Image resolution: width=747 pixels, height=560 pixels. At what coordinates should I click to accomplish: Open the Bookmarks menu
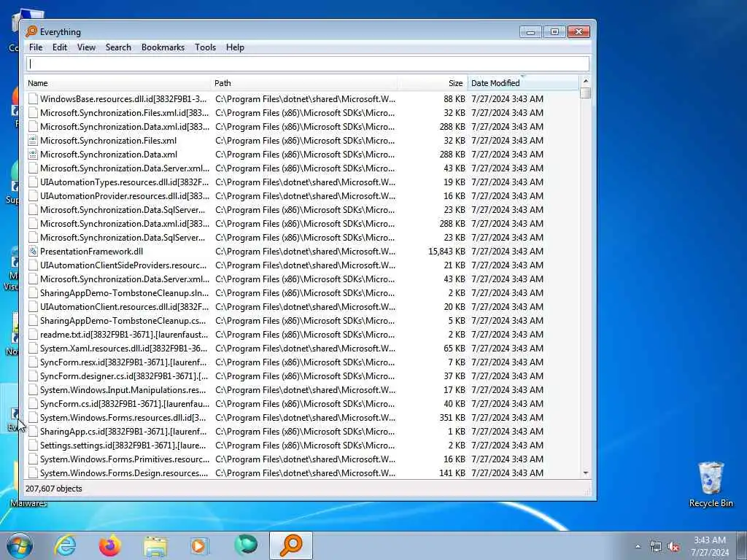point(163,47)
